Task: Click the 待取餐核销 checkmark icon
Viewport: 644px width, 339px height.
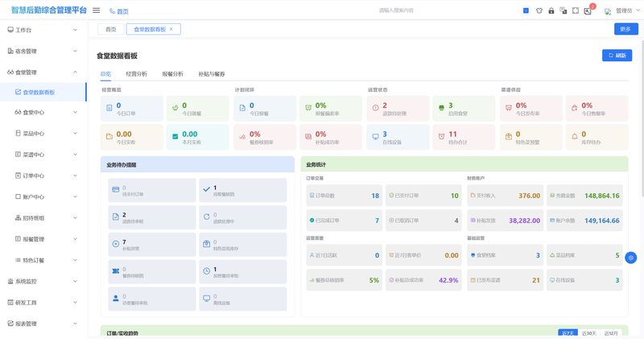Action: (207, 189)
